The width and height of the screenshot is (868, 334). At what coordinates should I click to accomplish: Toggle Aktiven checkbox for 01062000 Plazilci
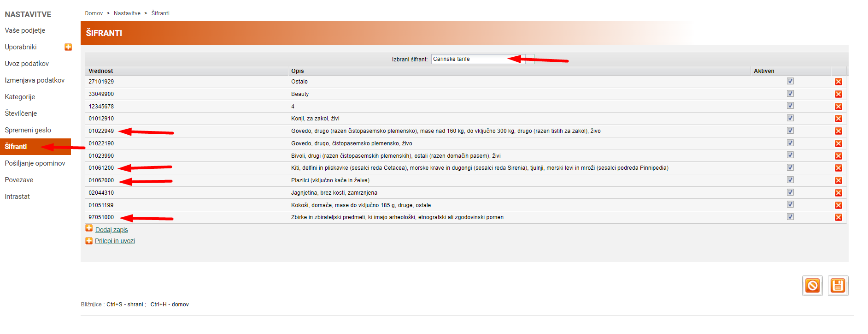tap(790, 180)
